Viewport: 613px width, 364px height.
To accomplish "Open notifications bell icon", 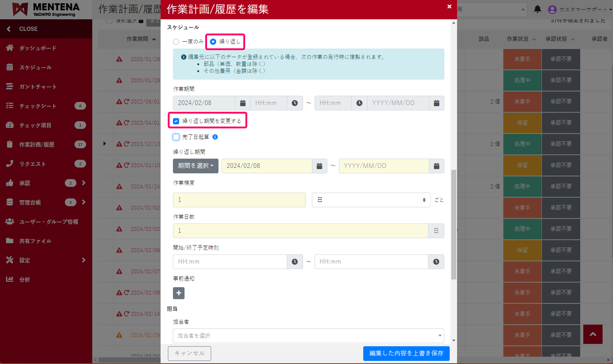I will pos(537,9).
